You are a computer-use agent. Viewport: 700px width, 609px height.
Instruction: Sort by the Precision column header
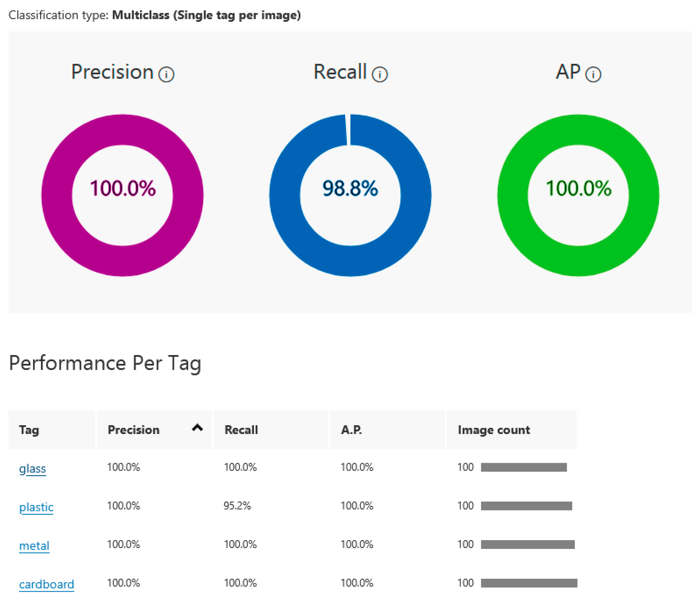pyautogui.click(x=133, y=430)
